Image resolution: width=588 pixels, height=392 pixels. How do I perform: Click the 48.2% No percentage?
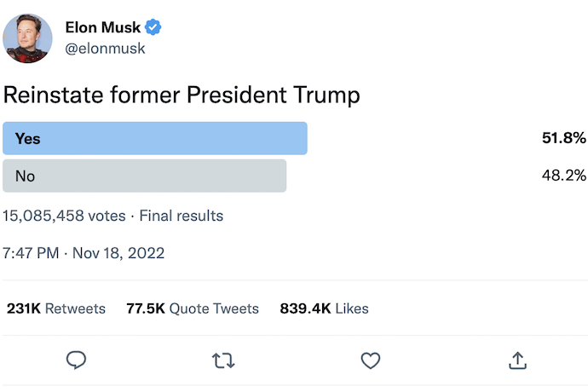(563, 176)
